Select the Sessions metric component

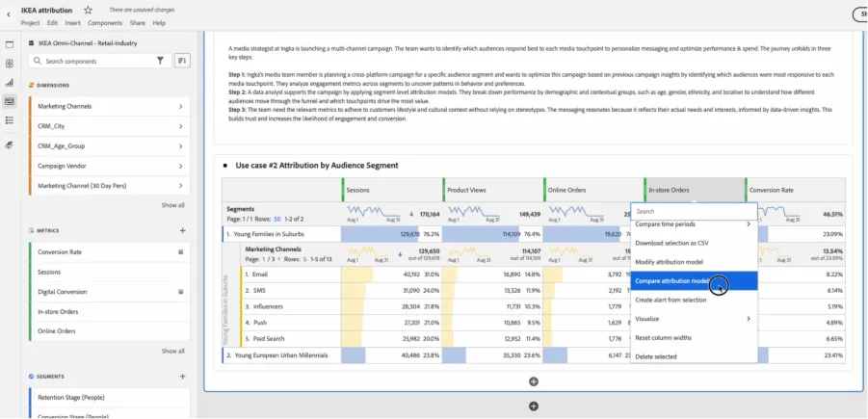point(109,272)
